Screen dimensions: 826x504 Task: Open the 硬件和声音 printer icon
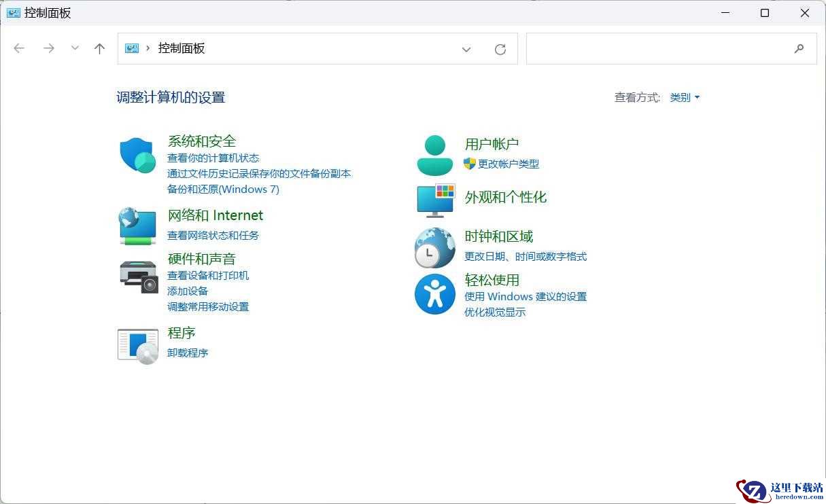click(139, 276)
